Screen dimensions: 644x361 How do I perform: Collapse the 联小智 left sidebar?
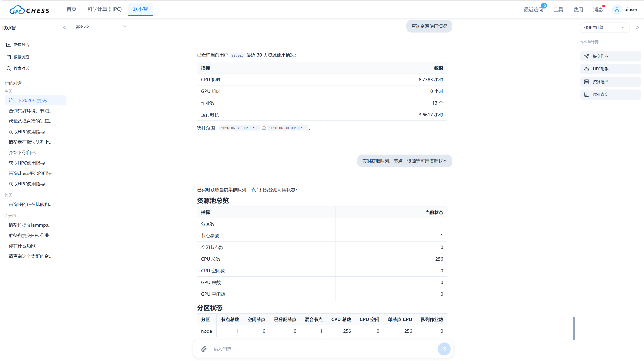point(65,28)
